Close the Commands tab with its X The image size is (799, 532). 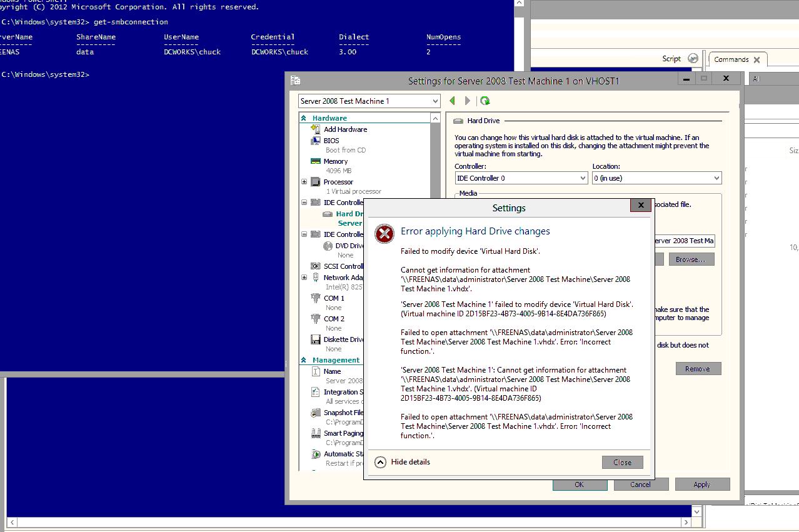pyautogui.click(x=756, y=60)
